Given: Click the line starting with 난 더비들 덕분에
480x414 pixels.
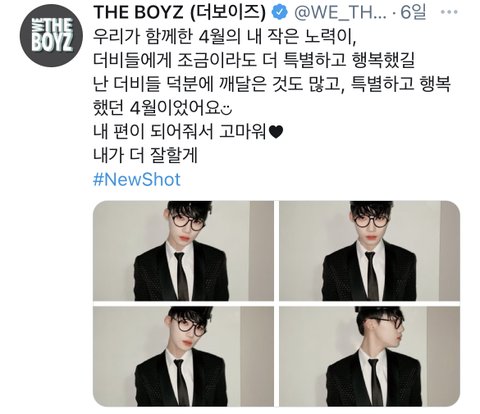Looking at the screenshot, I should 272,84.
